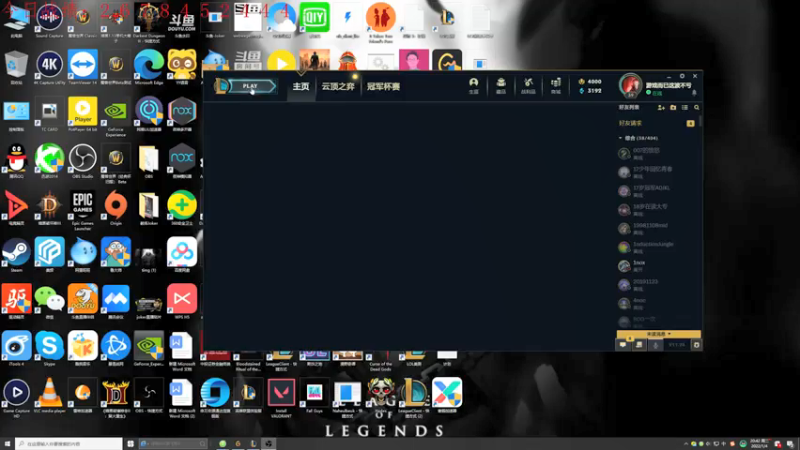Click the blue essence 3192 balance
Screen dimensions: 800x450
[590, 91]
